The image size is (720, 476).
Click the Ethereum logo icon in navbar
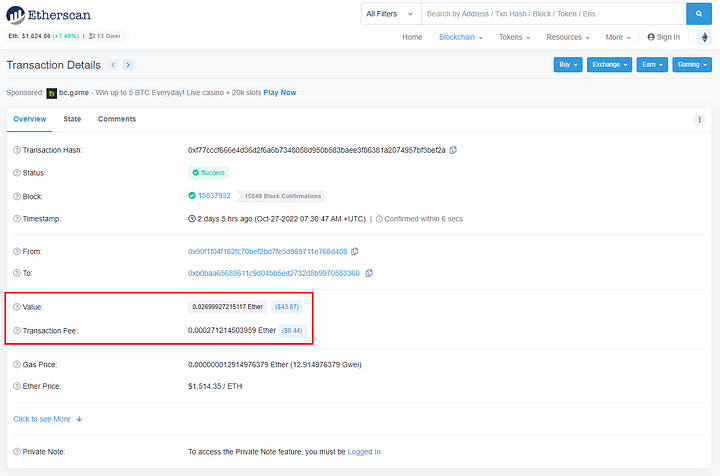703,37
